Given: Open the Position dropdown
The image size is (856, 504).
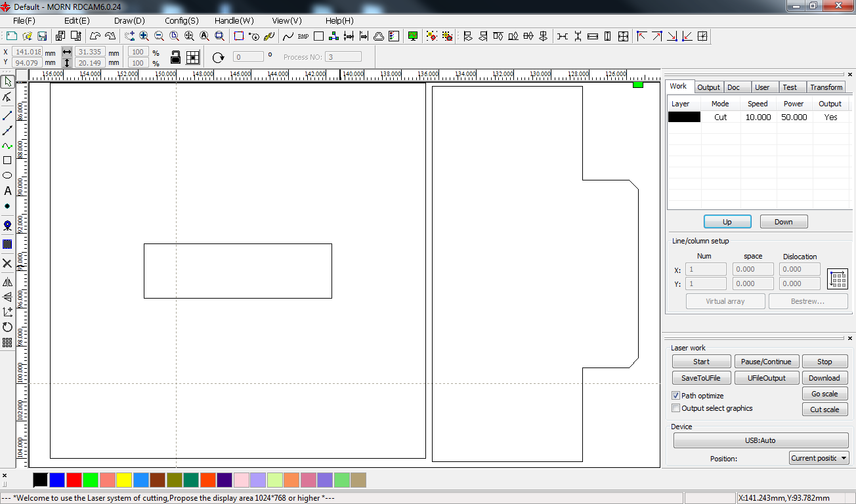Looking at the screenshot, I should click(x=819, y=458).
